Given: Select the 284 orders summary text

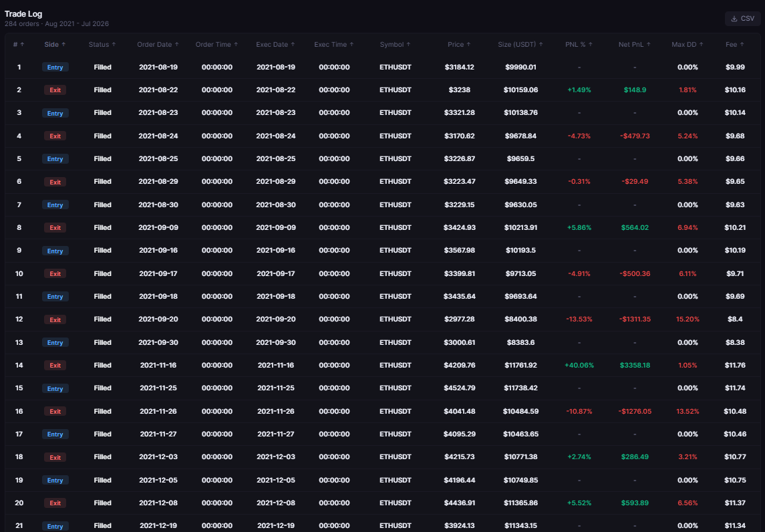Looking at the screenshot, I should click(x=57, y=23).
